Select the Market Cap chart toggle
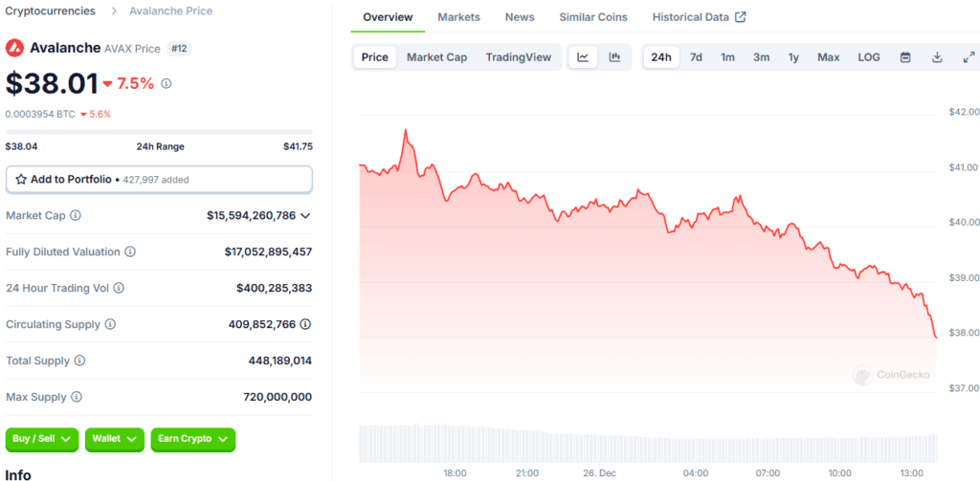The height and width of the screenshot is (481, 980). (x=436, y=57)
